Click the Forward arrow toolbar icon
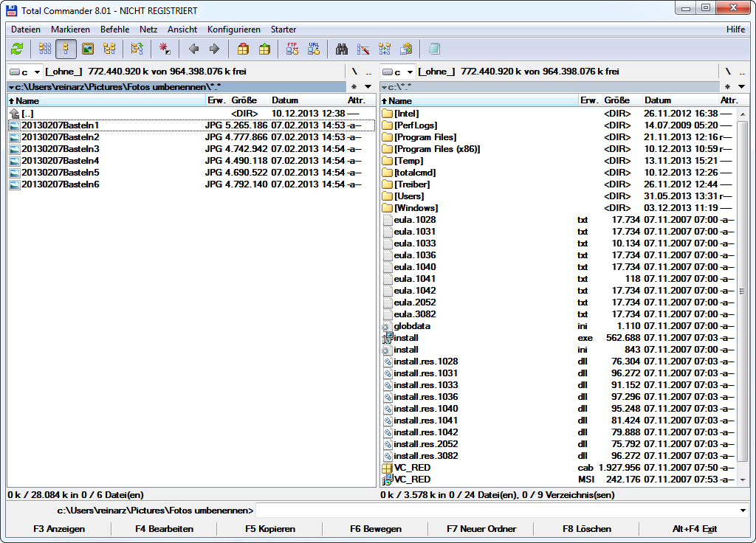 coord(214,49)
